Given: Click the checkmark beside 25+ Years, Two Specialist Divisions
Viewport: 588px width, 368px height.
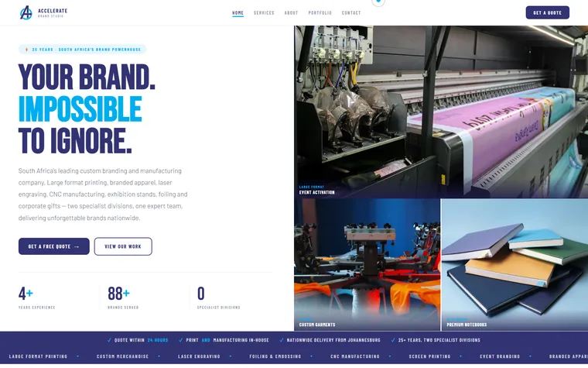Looking at the screenshot, I should [x=393, y=340].
